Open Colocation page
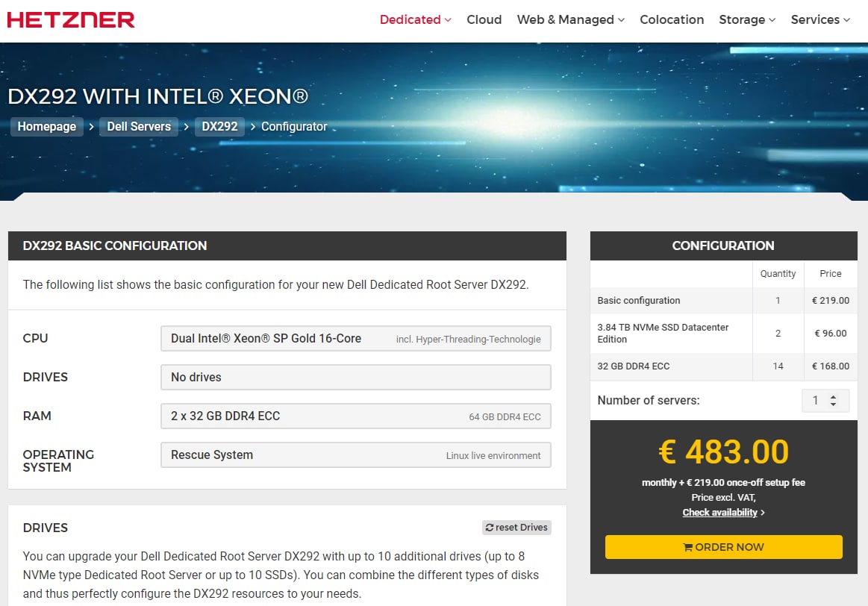Screen dimensions: 868x606 click(x=672, y=19)
